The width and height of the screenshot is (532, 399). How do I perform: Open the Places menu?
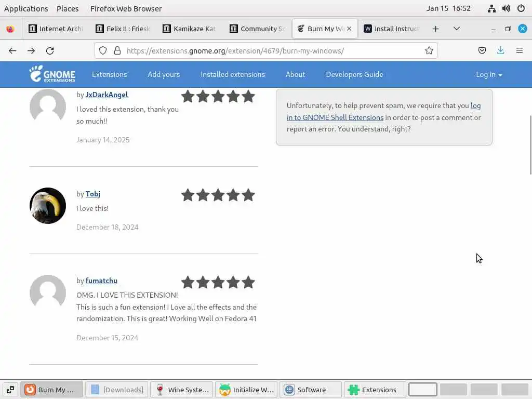pyautogui.click(x=68, y=8)
